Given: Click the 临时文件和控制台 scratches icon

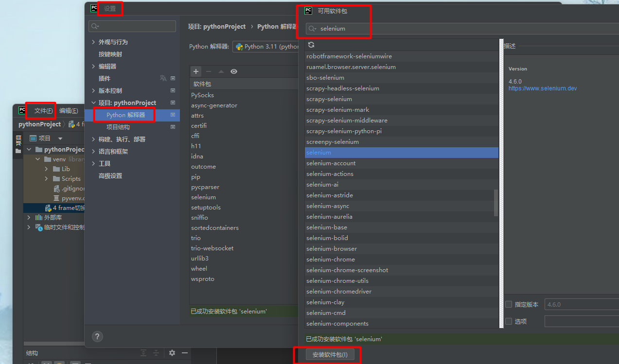Looking at the screenshot, I should [39, 227].
